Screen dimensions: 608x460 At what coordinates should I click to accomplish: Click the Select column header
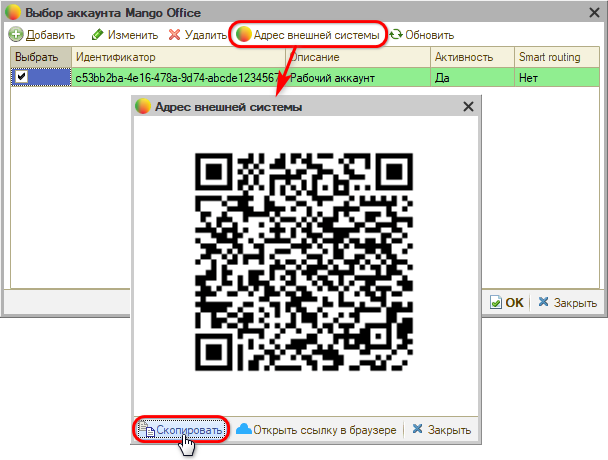point(37,58)
